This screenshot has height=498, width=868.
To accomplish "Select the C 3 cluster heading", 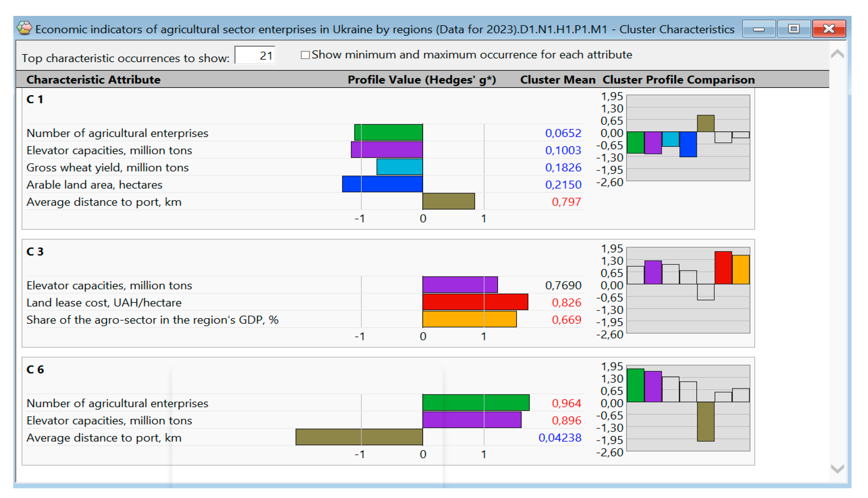I will tap(35, 252).
